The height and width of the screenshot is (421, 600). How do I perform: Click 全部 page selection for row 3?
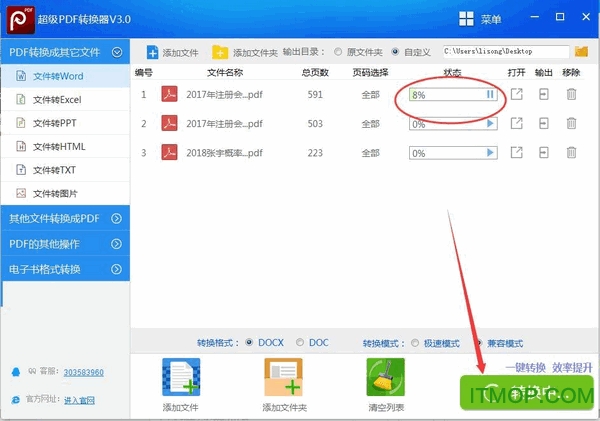(370, 153)
